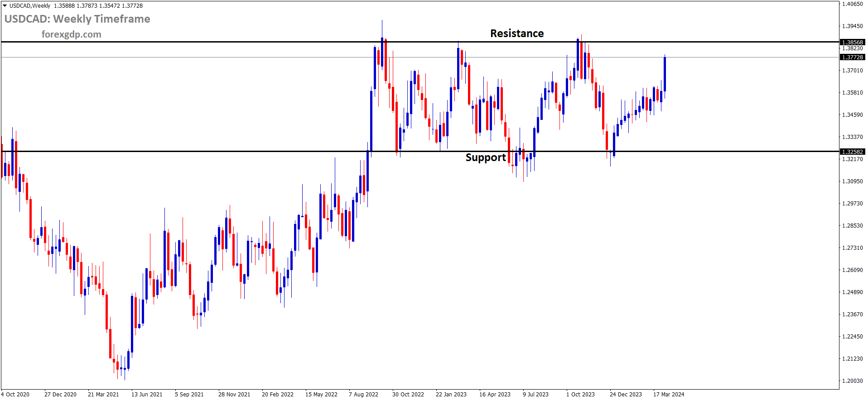This screenshot has width=868, height=400.
Task: Click the 1.33370 price axis value
Action: (853, 137)
